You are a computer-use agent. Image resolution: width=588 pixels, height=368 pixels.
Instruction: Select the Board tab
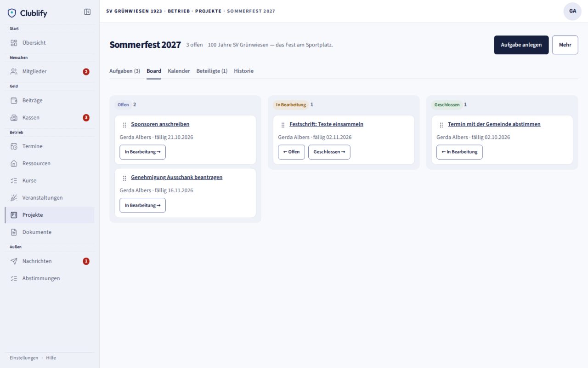(x=154, y=71)
